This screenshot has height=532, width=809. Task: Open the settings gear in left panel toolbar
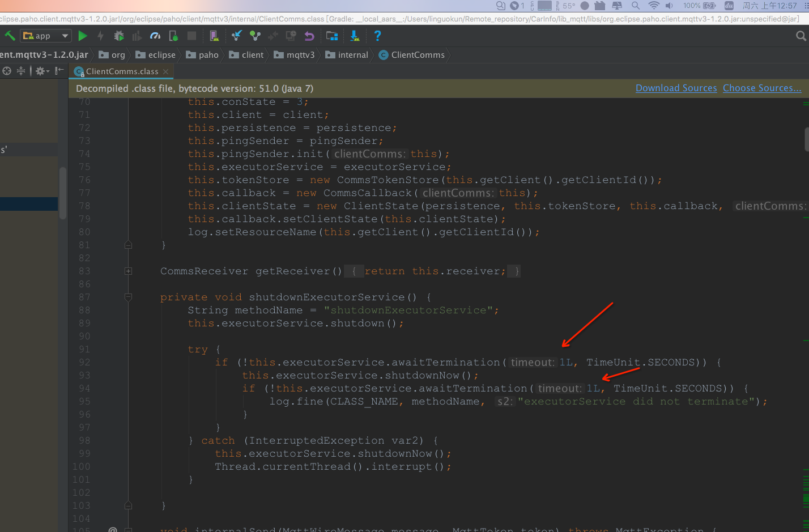pos(40,70)
